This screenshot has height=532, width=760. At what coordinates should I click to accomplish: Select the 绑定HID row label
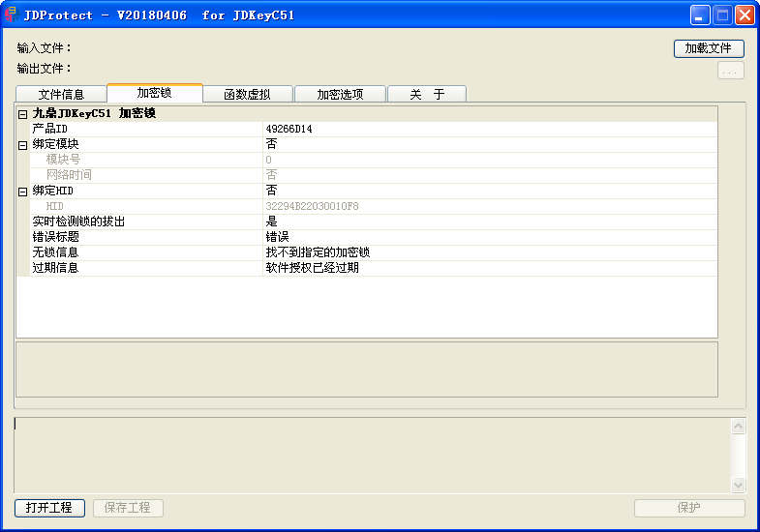[53, 191]
